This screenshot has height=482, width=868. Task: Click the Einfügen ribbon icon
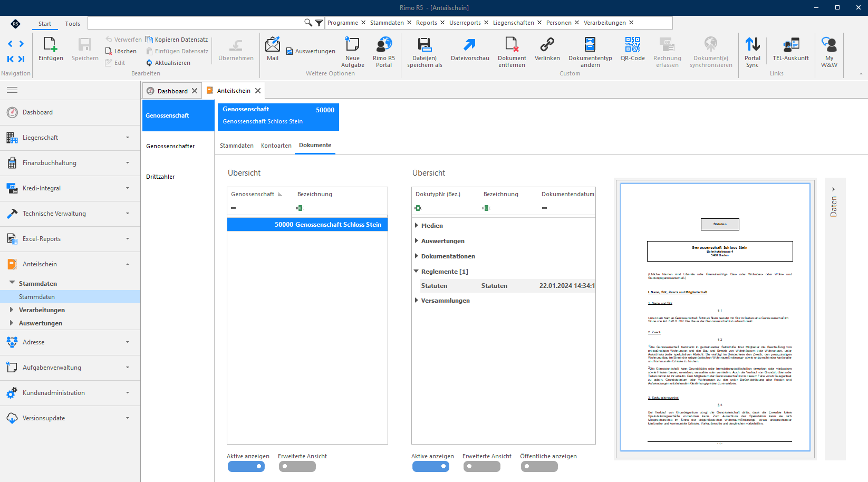(x=51, y=45)
